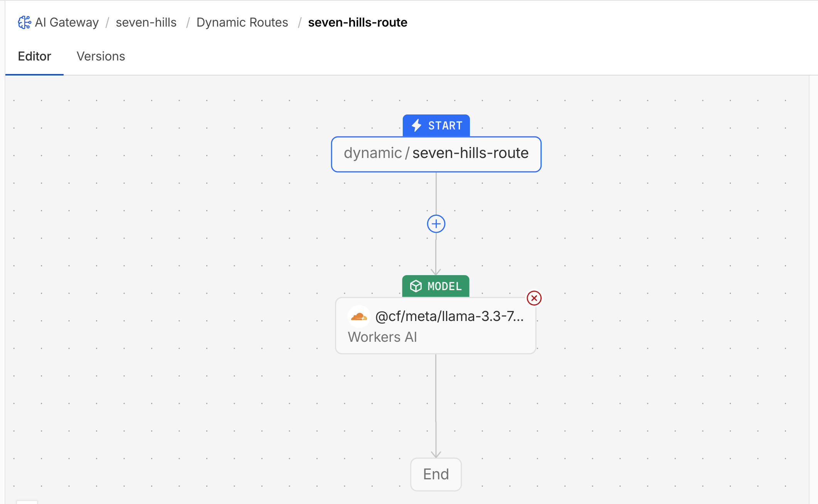Remove the model node with red X
This screenshot has width=818, height=504.
tap(534, 298)
